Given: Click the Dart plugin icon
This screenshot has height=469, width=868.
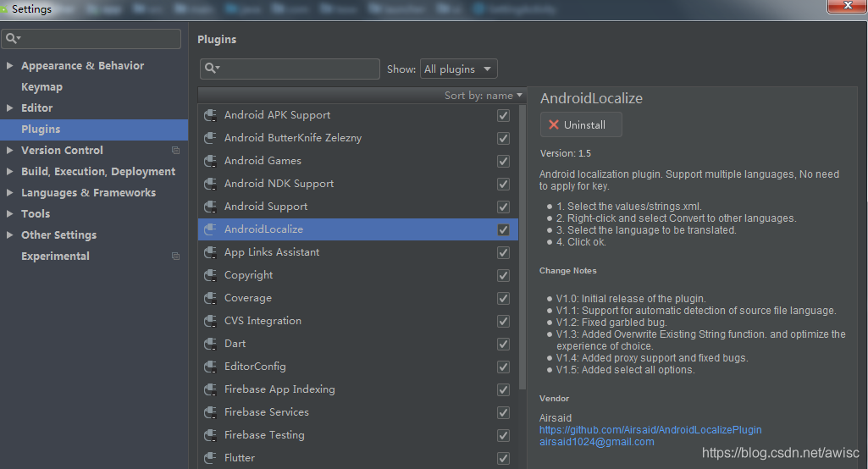Looking at the screenshot, I should [210, 344].
